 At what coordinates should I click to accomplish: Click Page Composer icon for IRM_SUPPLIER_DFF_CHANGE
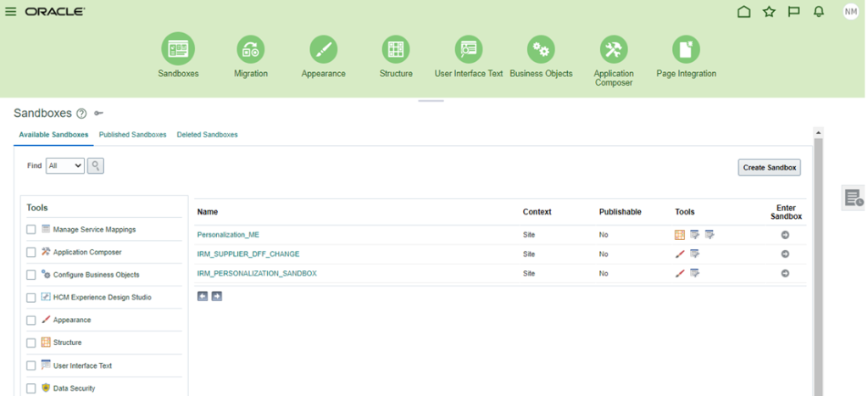point(695,254)
